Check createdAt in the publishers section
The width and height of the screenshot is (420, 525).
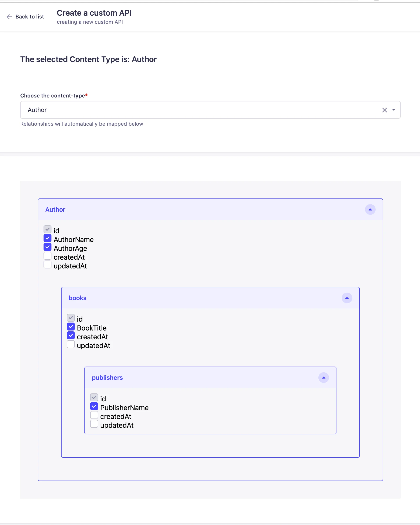[94, 415]
